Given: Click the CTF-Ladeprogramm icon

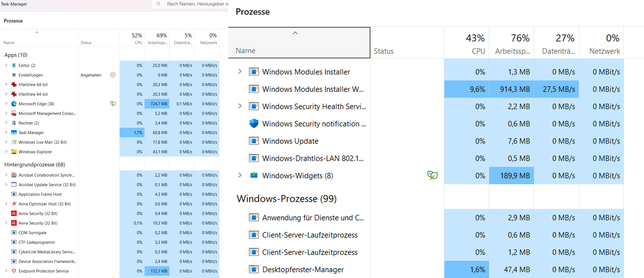Looking at the screenshot, I should pyautogui.click(x=14, y=242).
